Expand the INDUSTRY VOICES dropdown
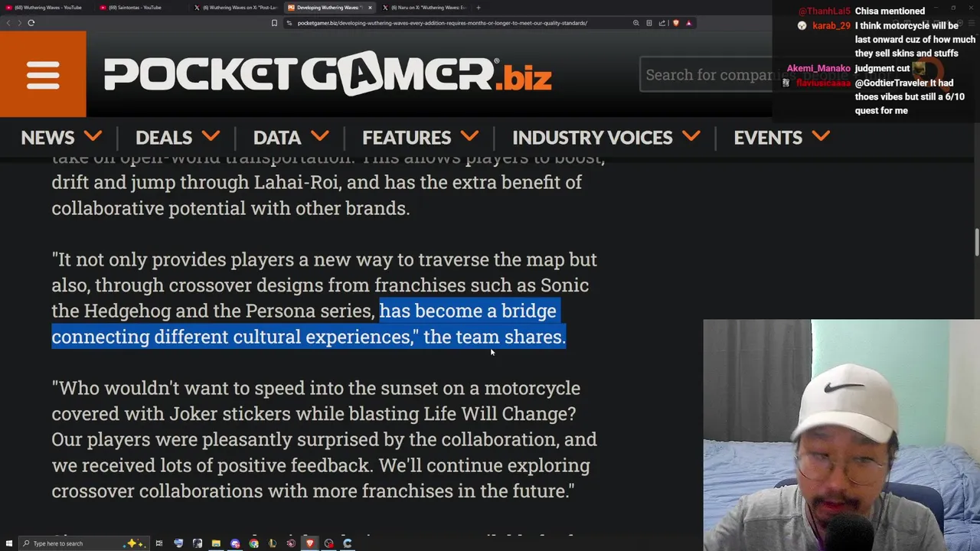This screenshot has height=551, width=980. click(606, 138)
